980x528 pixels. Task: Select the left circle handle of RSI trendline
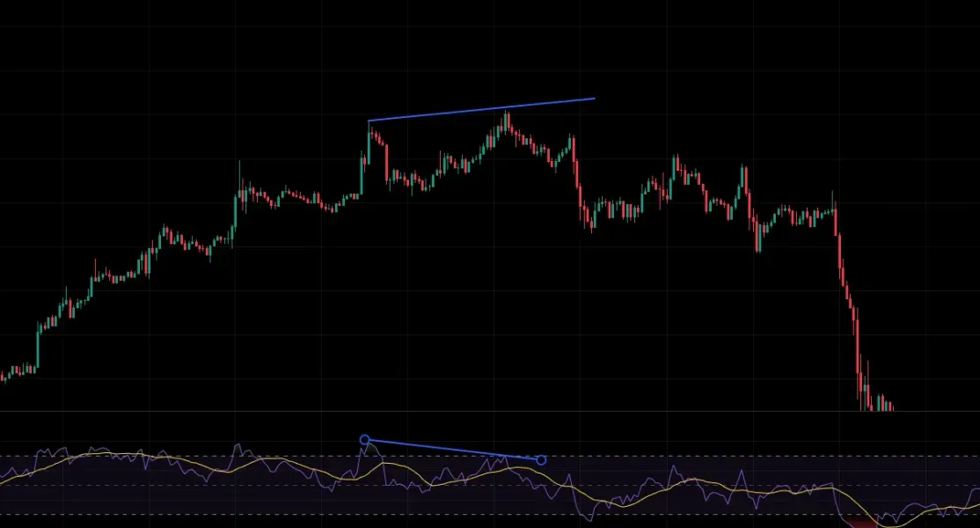coord(365,440)
